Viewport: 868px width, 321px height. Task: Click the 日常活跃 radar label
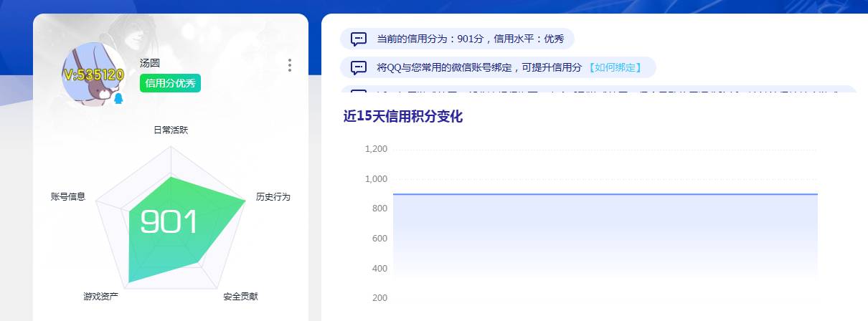171,130
